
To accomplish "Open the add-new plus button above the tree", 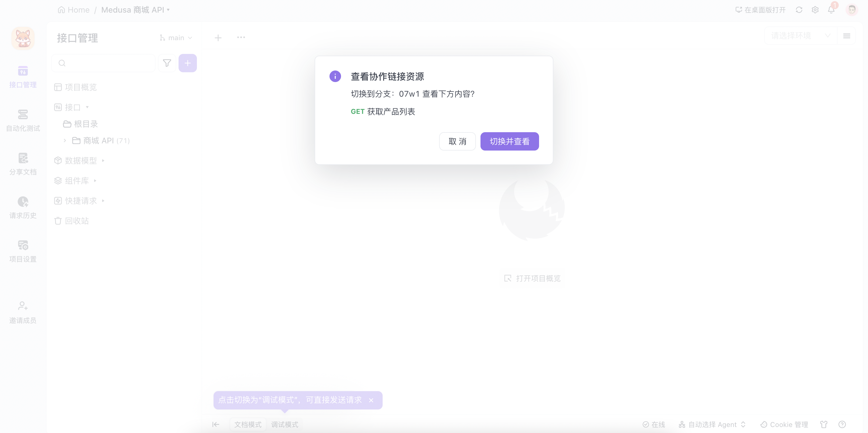I will click(188, 63).
